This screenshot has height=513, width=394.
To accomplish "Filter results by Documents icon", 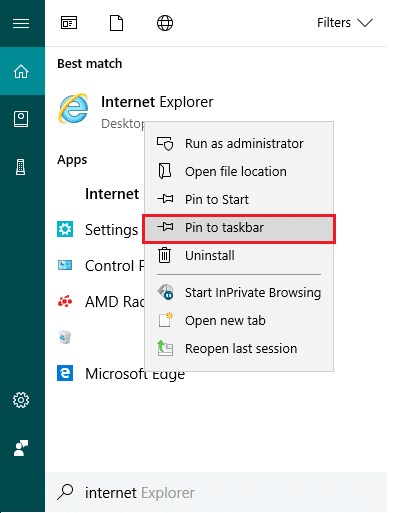I will coord(117,23).
